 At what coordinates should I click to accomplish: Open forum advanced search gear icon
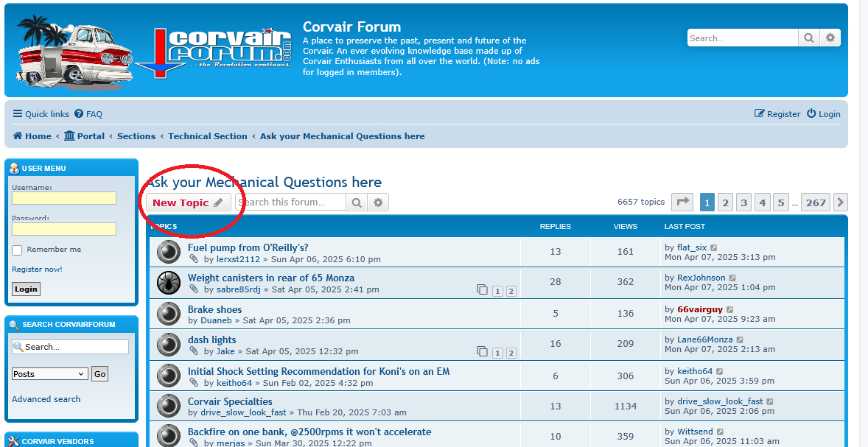pyautogui.click(x=378, y=203)
